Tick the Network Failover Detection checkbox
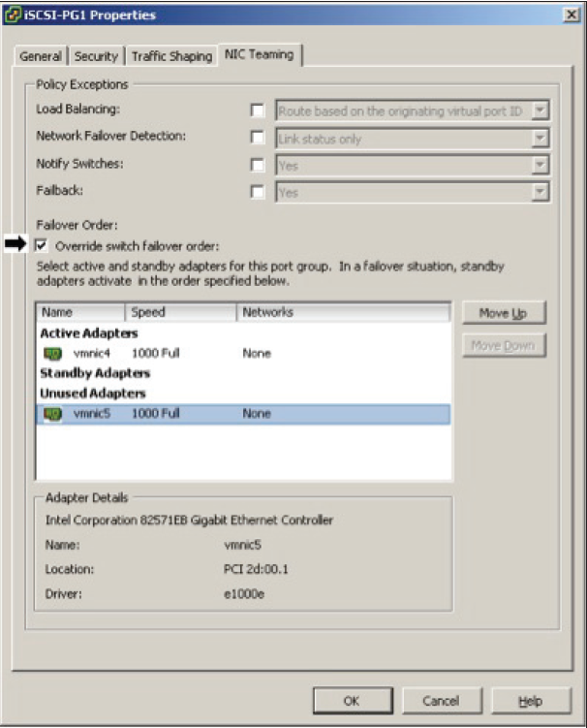This screenshot has width=587, height=728. pyautogui.click(x=258, y=139)
